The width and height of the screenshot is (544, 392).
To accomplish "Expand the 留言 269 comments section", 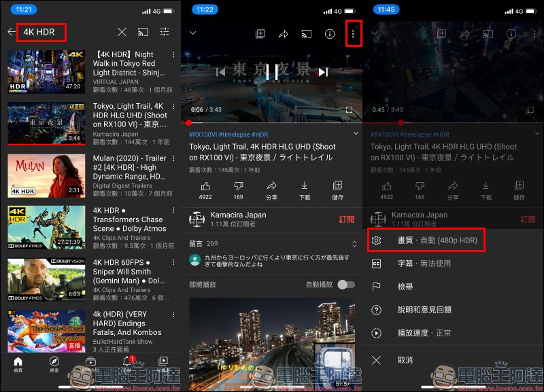I will pyautogui.click(x=354, y=243).
